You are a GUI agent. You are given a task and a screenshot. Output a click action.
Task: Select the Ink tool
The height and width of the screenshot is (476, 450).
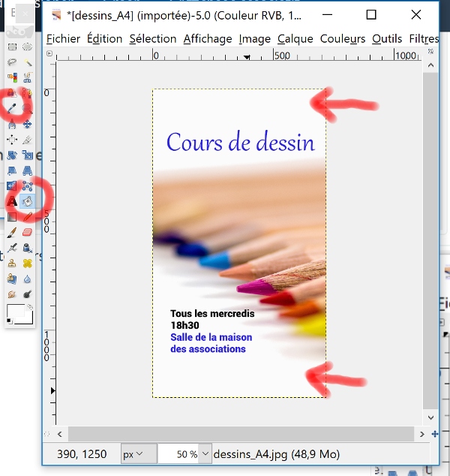point(27,248)
